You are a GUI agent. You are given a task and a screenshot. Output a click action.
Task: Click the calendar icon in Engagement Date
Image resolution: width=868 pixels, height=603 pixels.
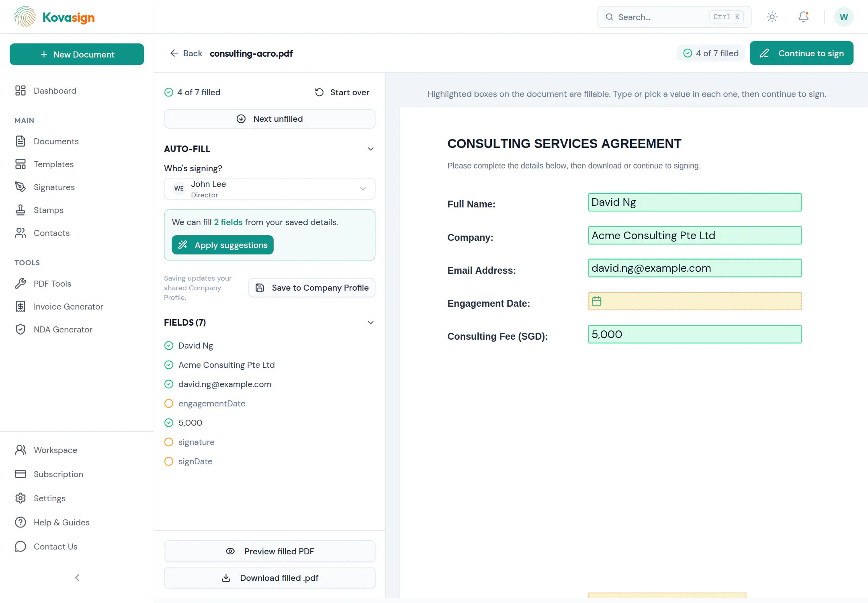(597, 301)
